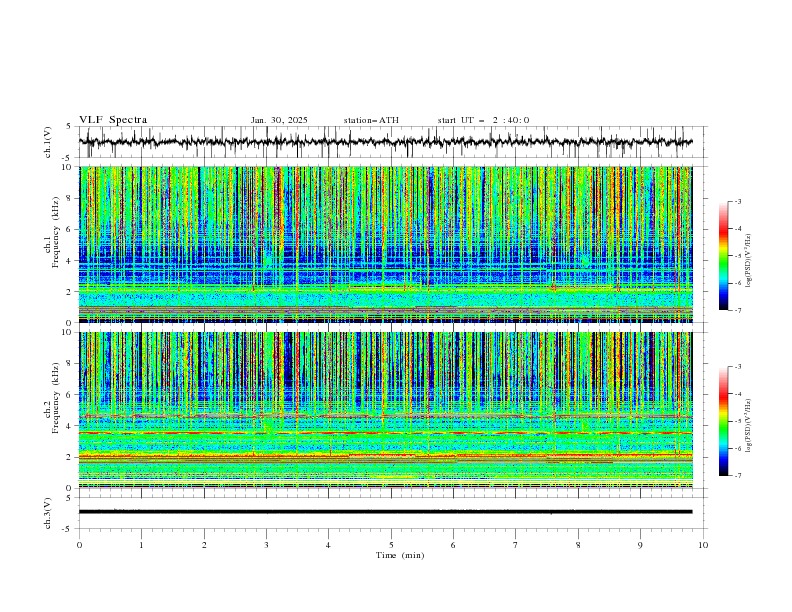This screenshot has width=792, height=612.
Task: Click the upper log(PSD) colorbar label
Action: tap(749, 261)
